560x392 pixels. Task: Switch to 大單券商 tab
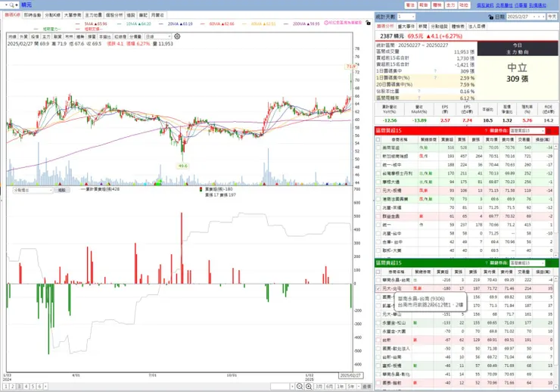click(73, 15)
